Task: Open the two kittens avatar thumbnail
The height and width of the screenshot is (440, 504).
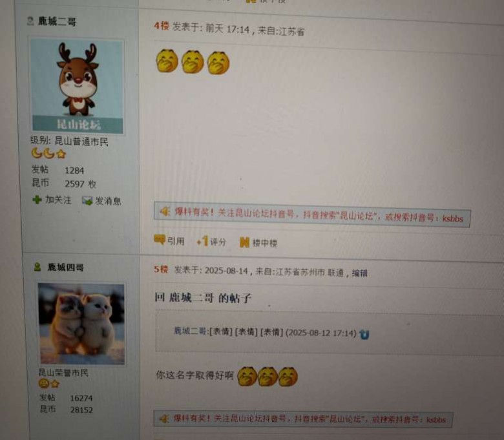Action: 81,324
